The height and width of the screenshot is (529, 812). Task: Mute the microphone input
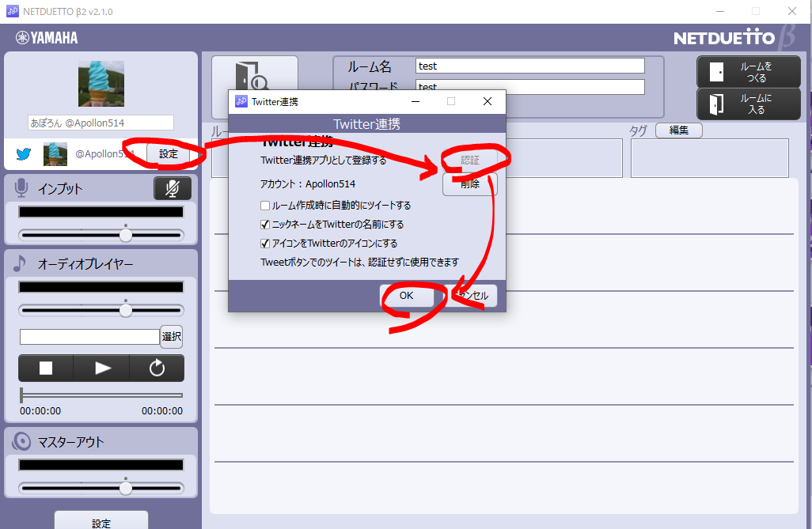coord(173,188)
